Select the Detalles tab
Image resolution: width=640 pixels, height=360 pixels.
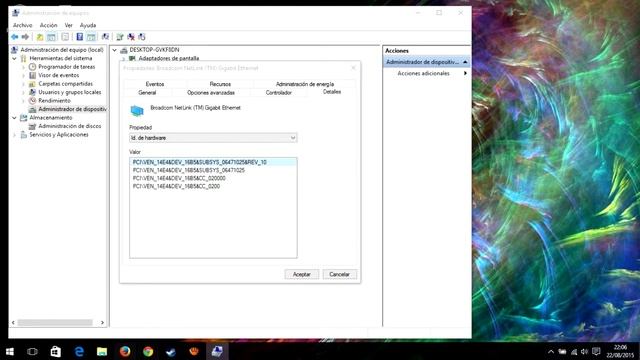(x=332, y=92)
